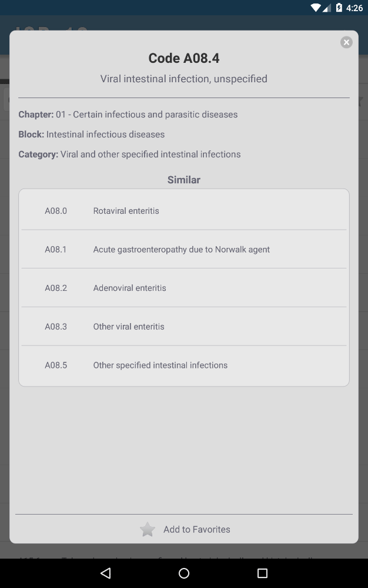Click the Code A08.4 heading
368x588 pixels.
point(183,58)
